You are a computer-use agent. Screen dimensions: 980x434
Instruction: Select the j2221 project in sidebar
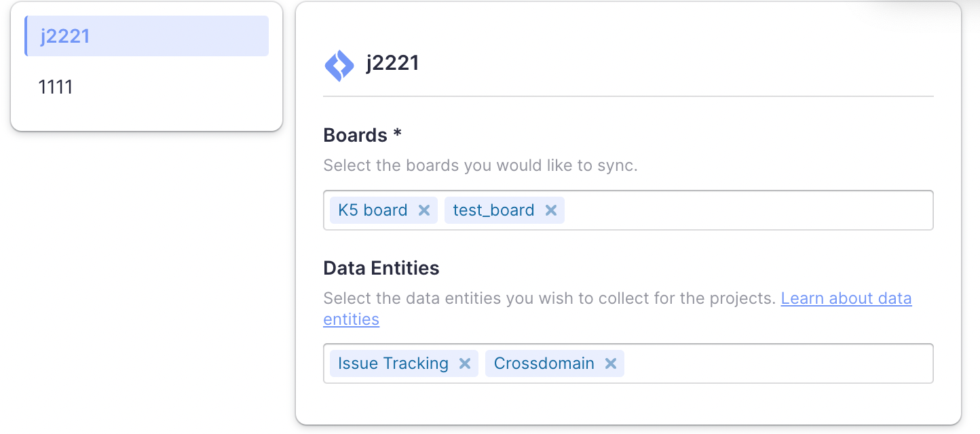146,35
